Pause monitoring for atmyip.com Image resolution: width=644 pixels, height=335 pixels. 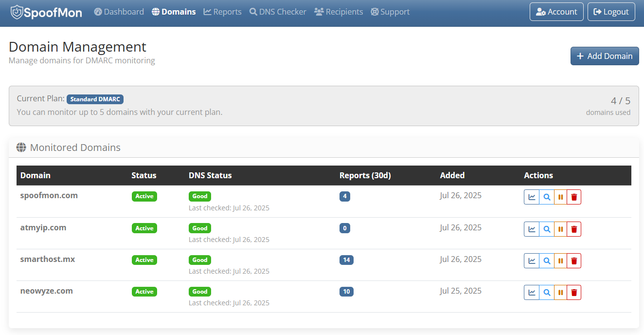[x=560, y=229]
